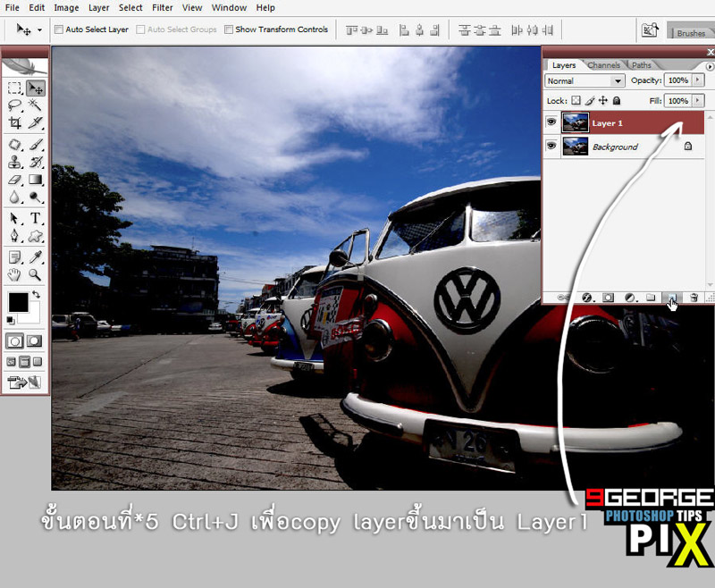Select the Hand tool
The width and height of the screenshot is (715, 588).
pyautogui.click(x=14, y=275)
